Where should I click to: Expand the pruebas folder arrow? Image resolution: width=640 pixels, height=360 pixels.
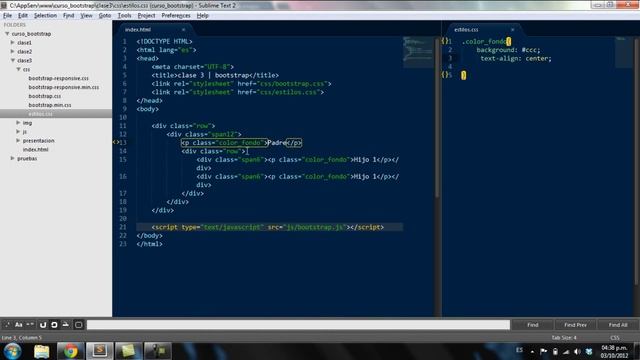coord(13,158)
